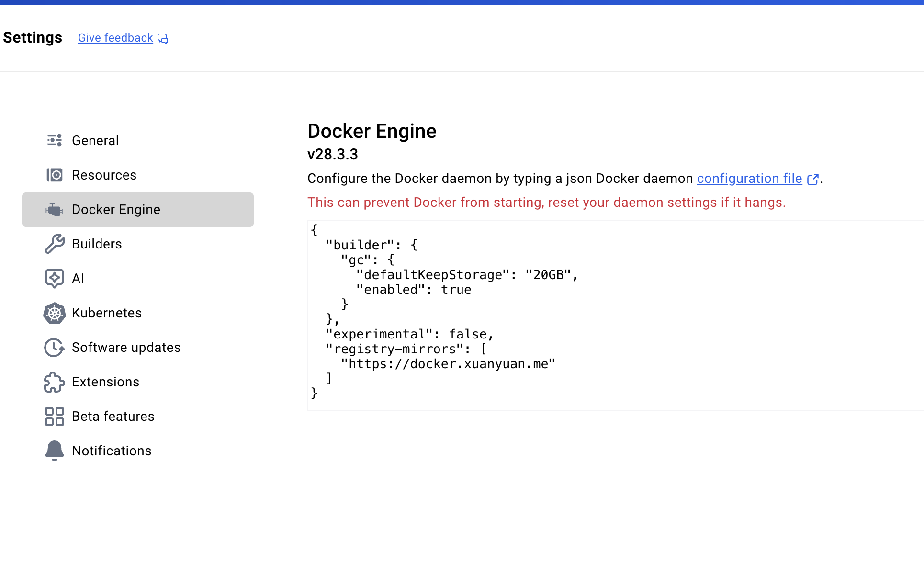Screen dimensions: 924x564
Task: Open the Extensions settings section
Action: coord(138,382)
